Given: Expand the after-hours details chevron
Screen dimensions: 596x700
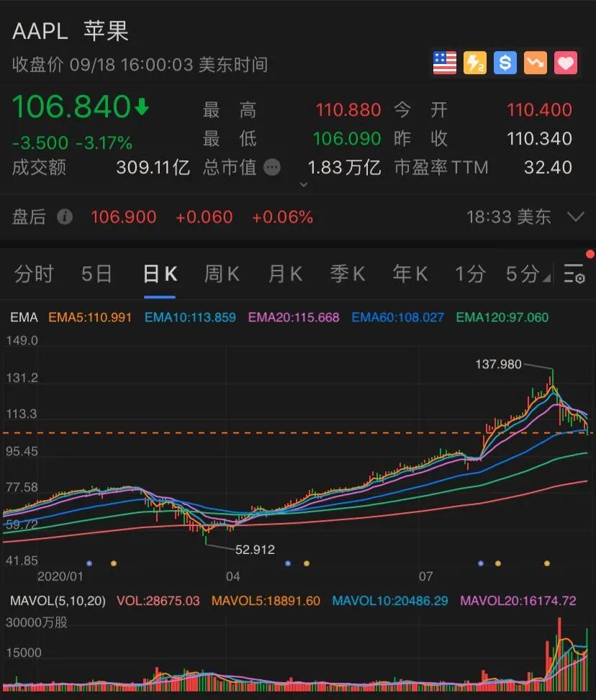Looking at the screenshot, I should point(575,217).
